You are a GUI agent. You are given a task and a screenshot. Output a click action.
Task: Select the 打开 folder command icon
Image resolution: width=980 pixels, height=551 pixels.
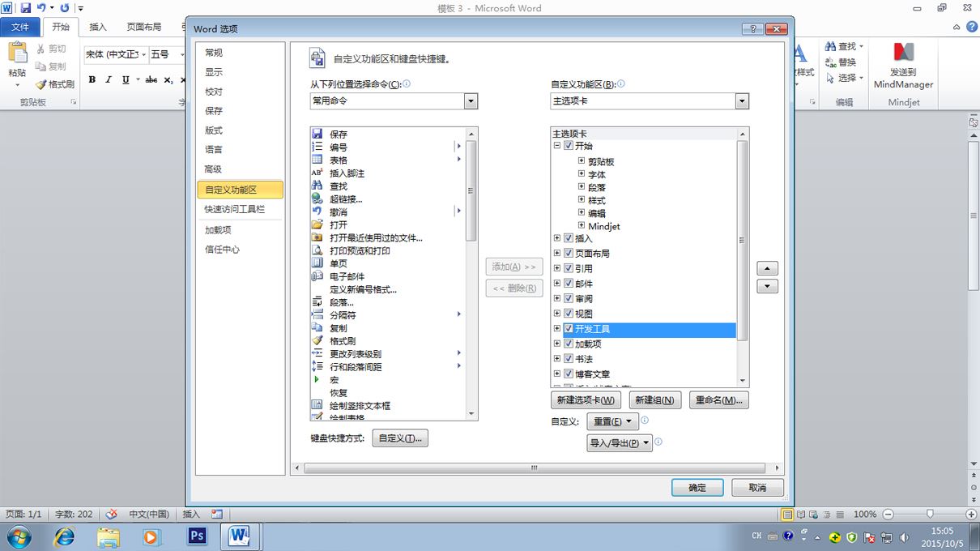coord(317,224)
